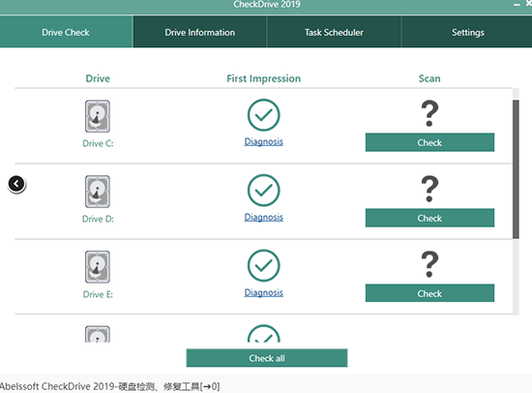Click the Drive E: hard disk icon
532x393 pixels.
[x=98, y=267]
